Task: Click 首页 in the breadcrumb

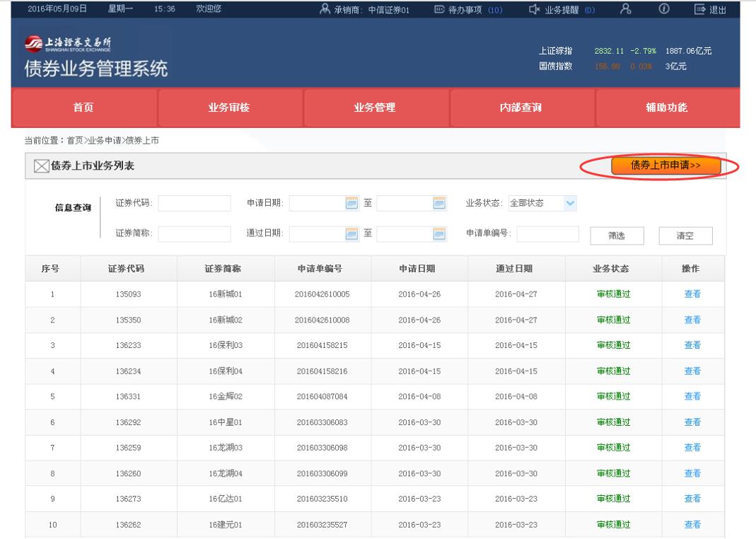Action: coord(75,140)
